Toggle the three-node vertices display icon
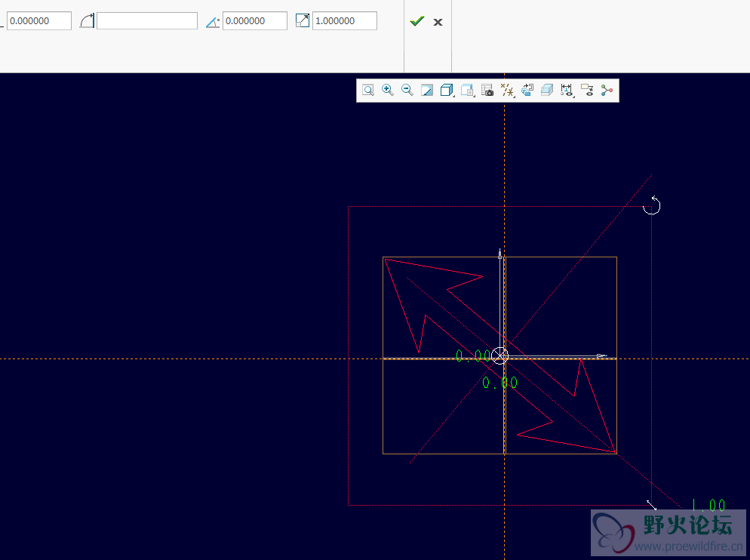This screenshot has width=750, height=560. click(x=607, y=91)
